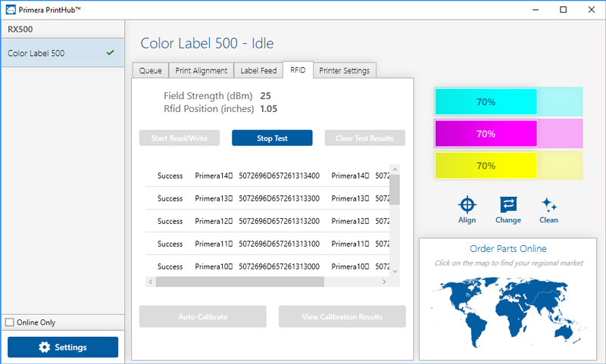The height and width of the screenshot is (364, 606).
Task: Click the vertical scrollbar thumb in results
Action: click(395, 189)
